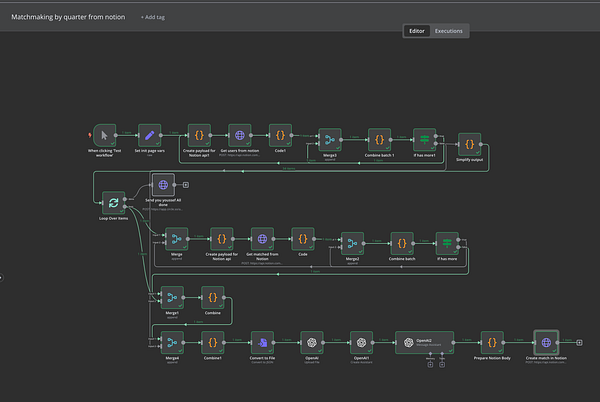Switch to the Executions tab

coord(448,31)
